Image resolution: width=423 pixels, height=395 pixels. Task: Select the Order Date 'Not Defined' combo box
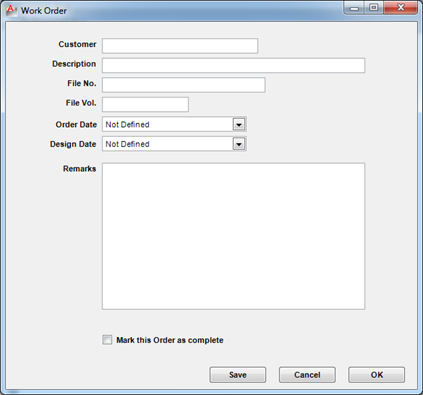coord(174,124)
